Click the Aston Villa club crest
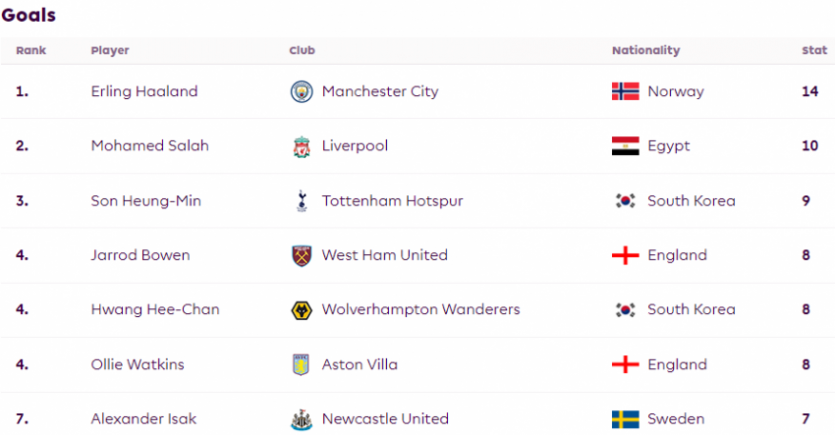835x435 pixels. [301, 364]
